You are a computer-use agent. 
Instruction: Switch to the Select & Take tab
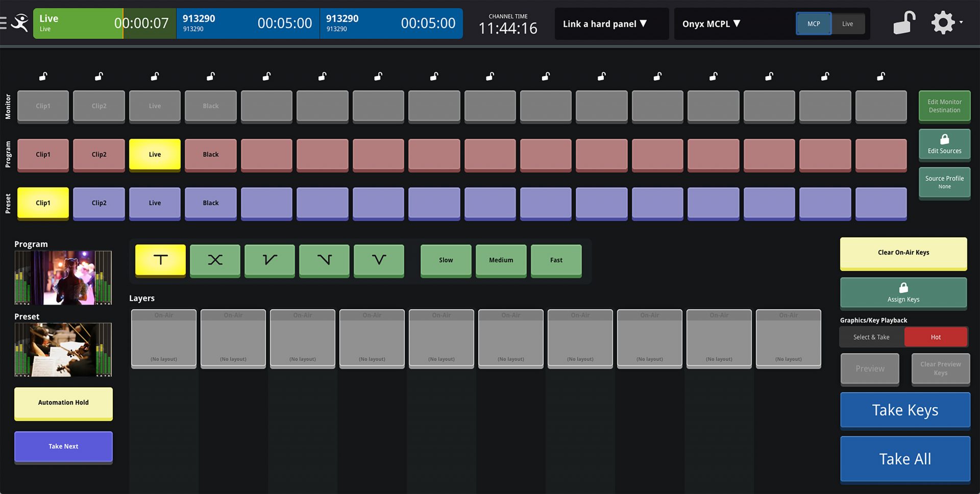(870, 337)
